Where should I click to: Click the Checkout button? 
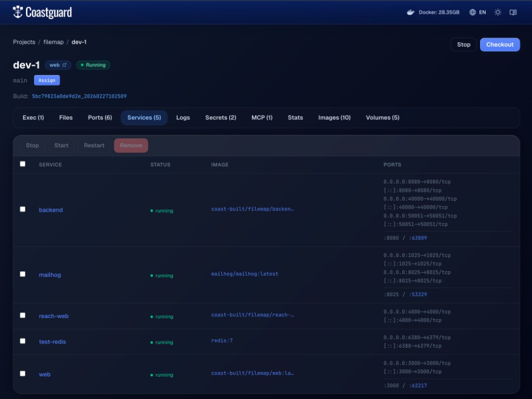(500, 45)
